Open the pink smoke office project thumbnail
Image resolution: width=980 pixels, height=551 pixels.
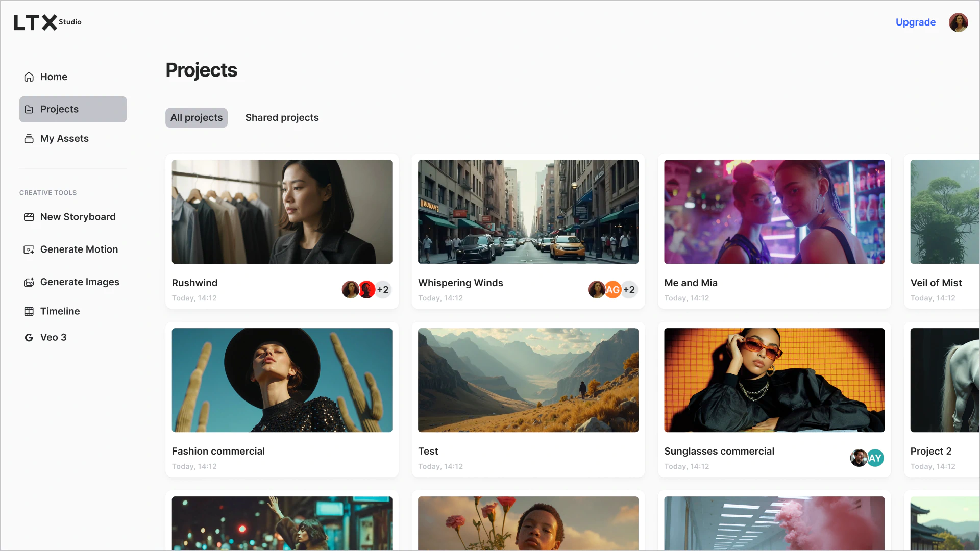pyautogui.click(x=774, y=523)
